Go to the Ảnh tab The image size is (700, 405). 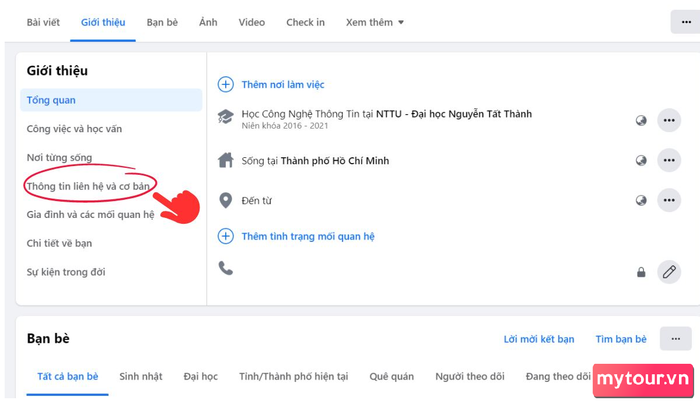[x=208, y=22]
